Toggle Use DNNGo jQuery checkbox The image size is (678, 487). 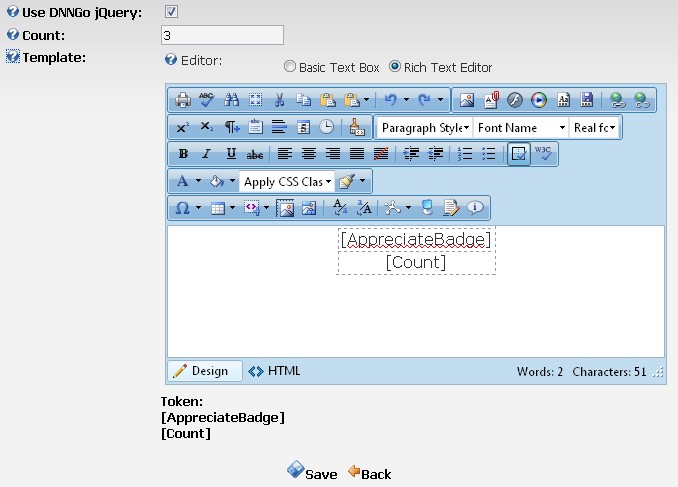pyautogui.click(x=171, y=11)
